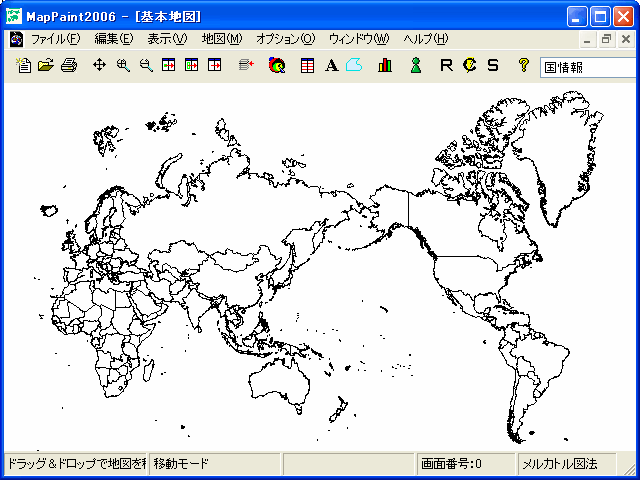Open the 地図(M) menu

coord(221,39)
